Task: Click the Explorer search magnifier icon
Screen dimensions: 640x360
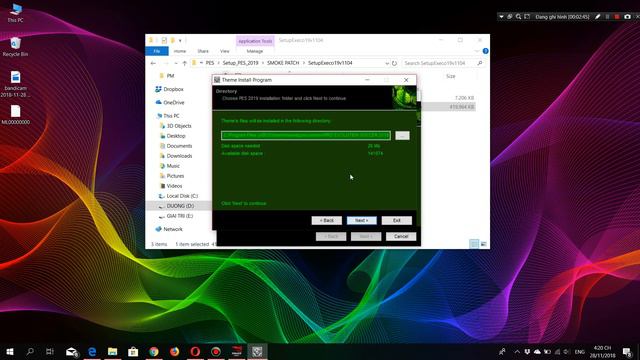Action: pos(480,63)
